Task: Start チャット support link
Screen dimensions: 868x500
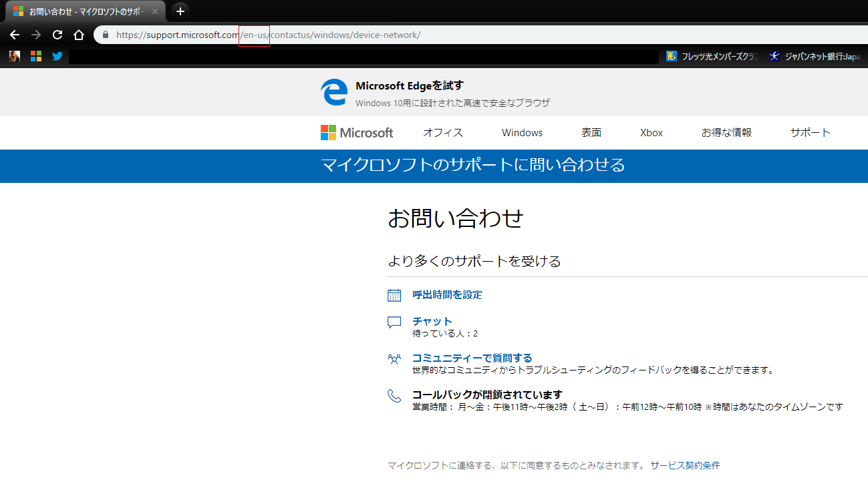Action: (432, 321)
